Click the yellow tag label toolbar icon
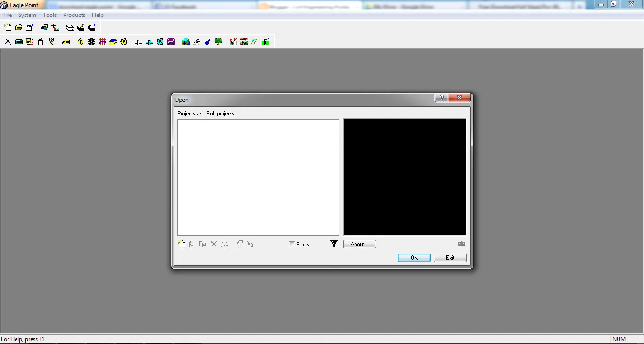 (66, 41)
